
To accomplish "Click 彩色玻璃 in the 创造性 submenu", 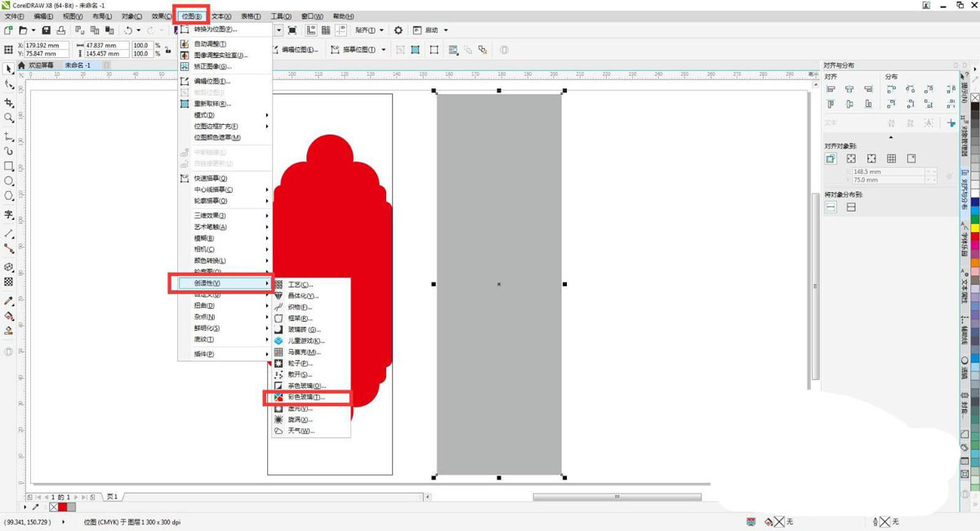I will pyautogui.click(x=307, y=397).
